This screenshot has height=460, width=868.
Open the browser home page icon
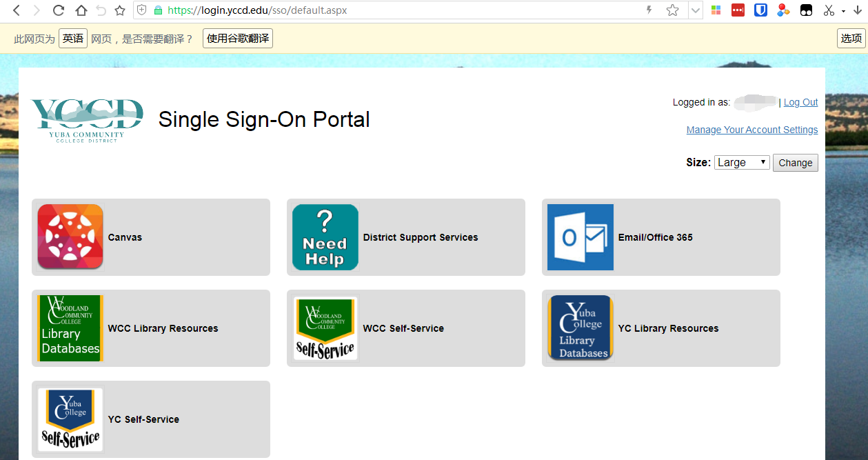pyautogui.click(x=81, y=10)
